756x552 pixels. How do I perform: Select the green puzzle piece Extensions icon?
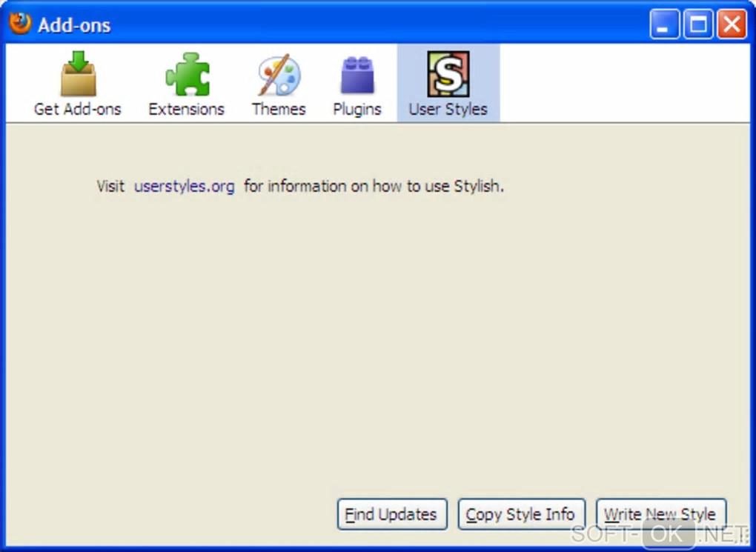[188, 74]
